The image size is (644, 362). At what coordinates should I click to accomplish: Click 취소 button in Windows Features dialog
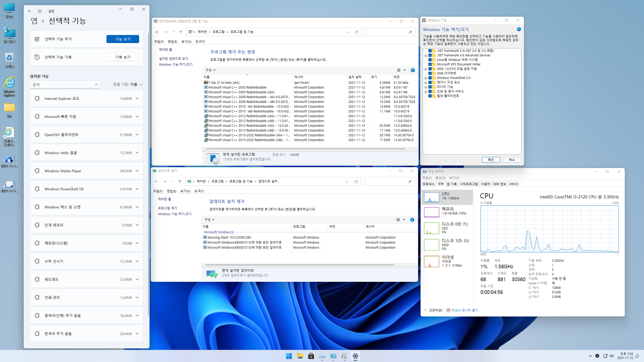(x=512, y=160)
